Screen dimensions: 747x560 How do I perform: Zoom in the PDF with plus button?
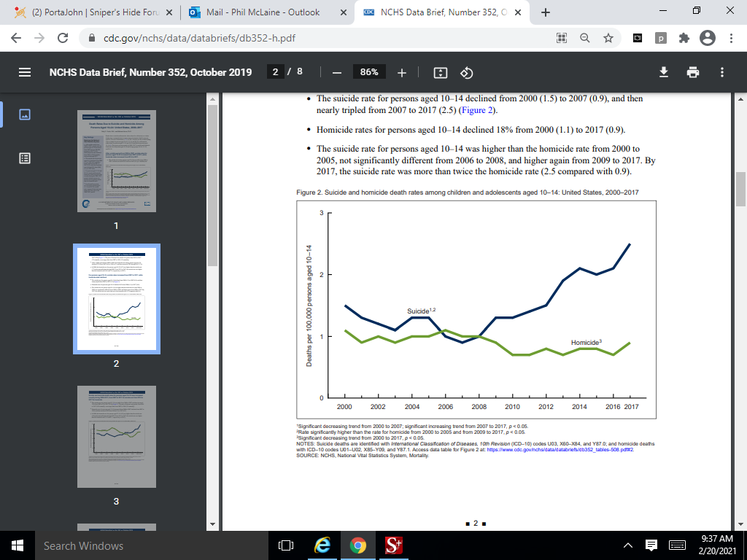pyautogui.click(x=402, y=72)
